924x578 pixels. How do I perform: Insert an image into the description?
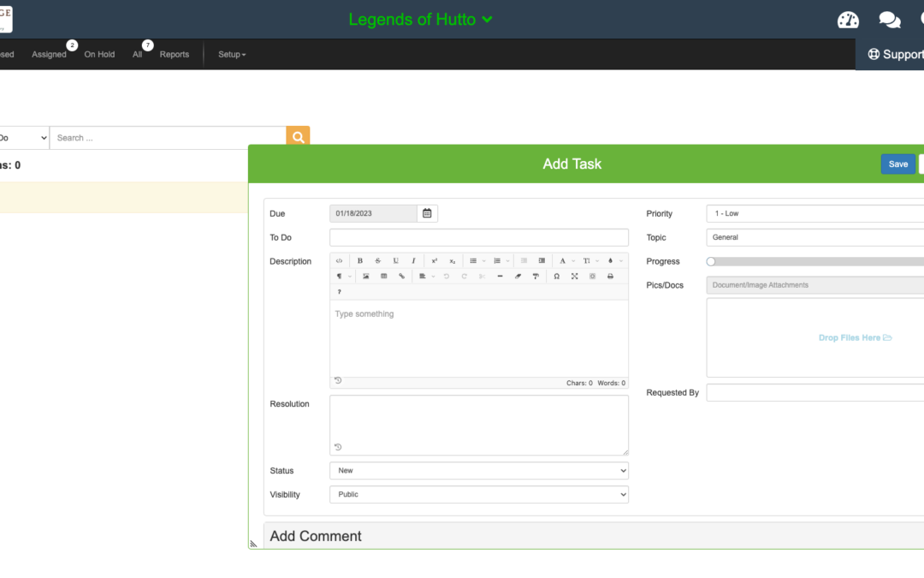click(x=366, y=277)
